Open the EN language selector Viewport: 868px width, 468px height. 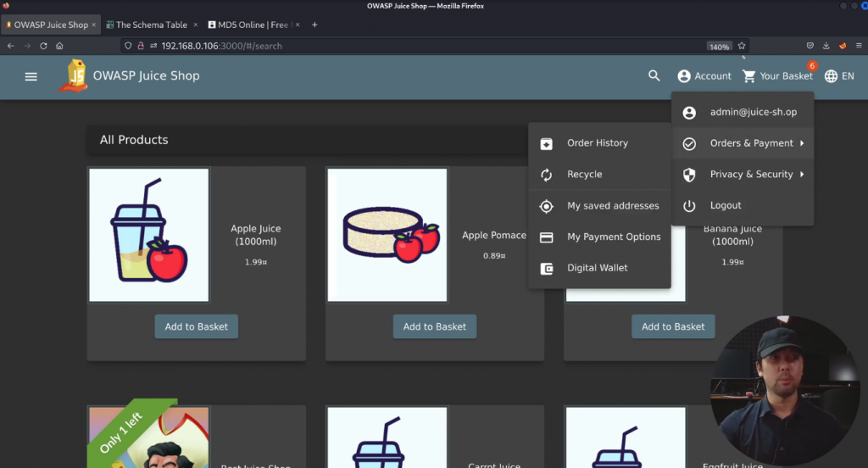(839, 76)
